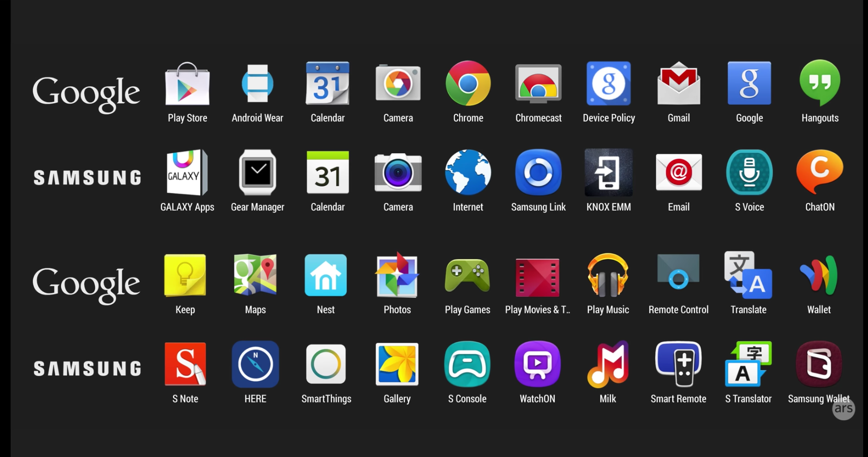The width and height of the screenshot is (868, 457).
Task: Open the Samsung Link app
Action: (538, 172)
